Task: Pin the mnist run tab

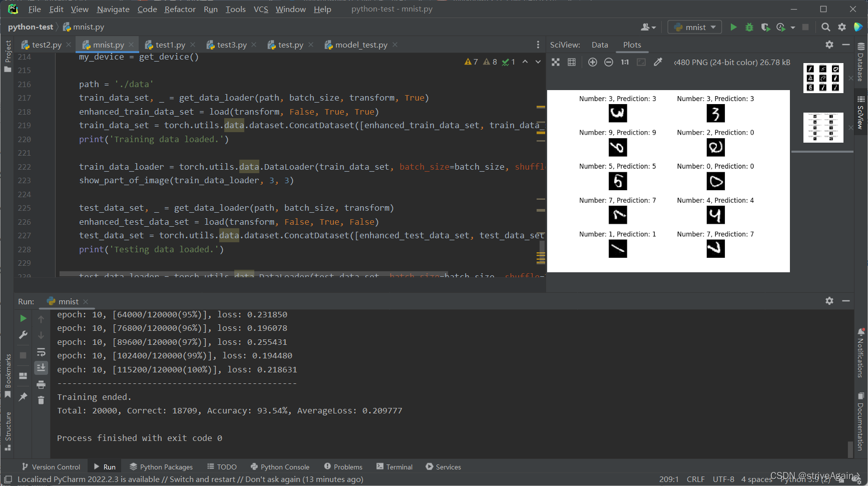Action: tap(23, 397)
